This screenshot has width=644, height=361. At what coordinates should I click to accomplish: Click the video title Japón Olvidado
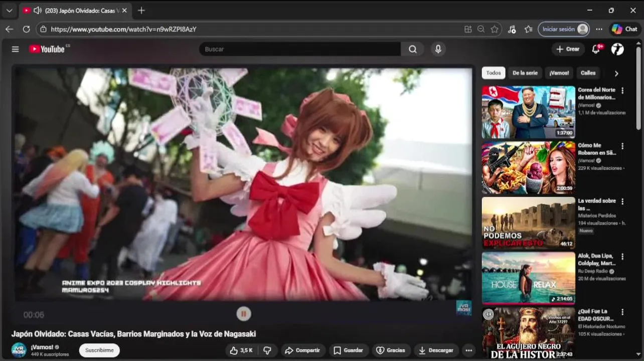point(134,334)
